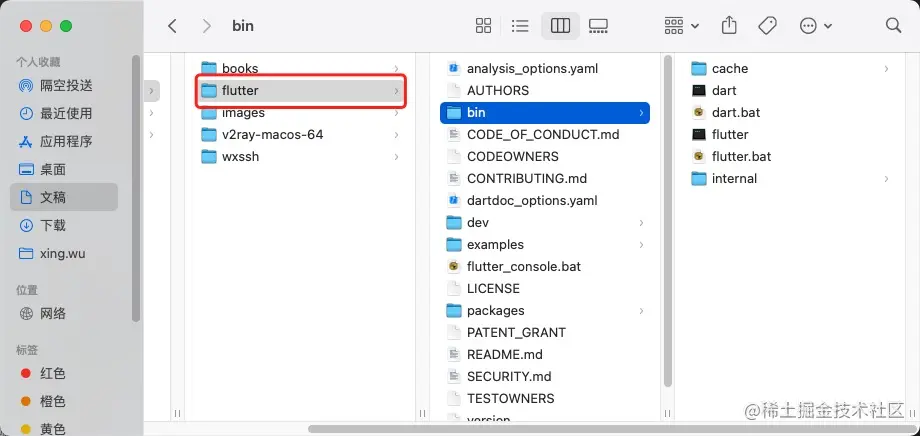Open 网络 in the sidebar
Image resolution: width=920 pixels, height=436 pixels.
point(64,313)
